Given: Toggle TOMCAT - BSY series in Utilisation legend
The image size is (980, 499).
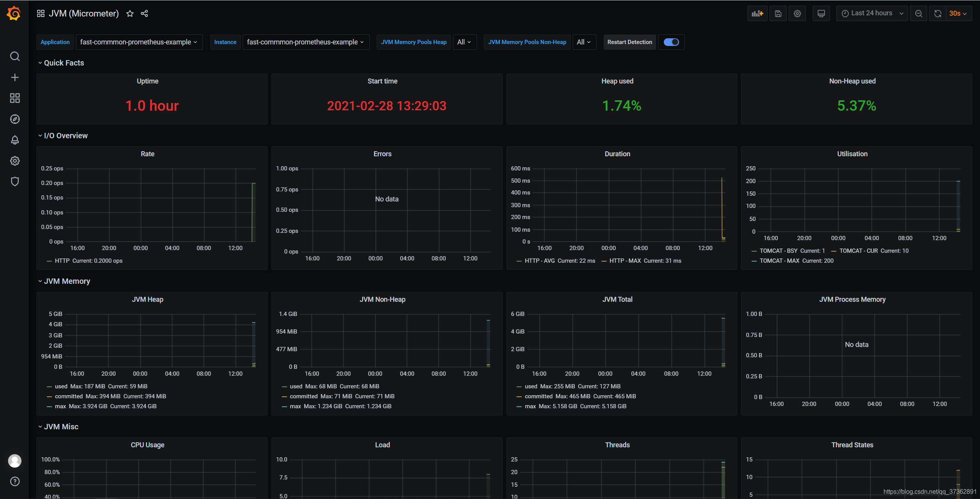Looking at the screenshot, I should (778, 251).
